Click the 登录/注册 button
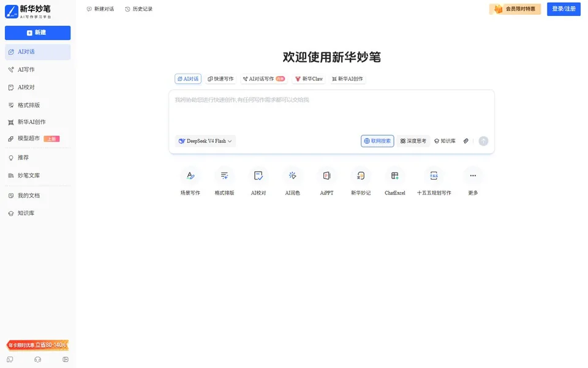 pos(563,9)
